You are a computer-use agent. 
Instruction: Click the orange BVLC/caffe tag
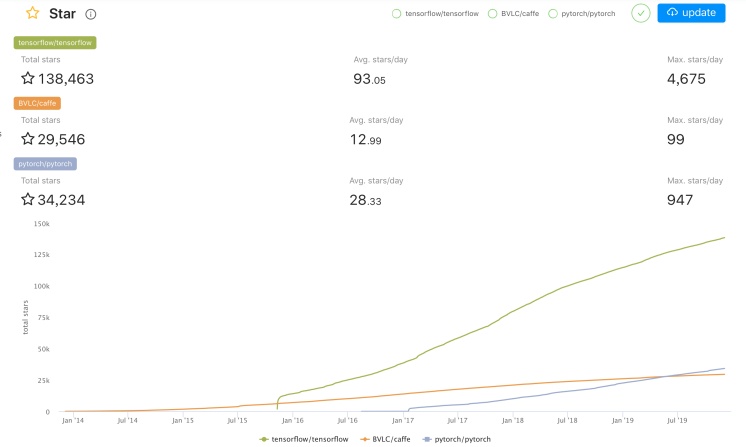39,103
